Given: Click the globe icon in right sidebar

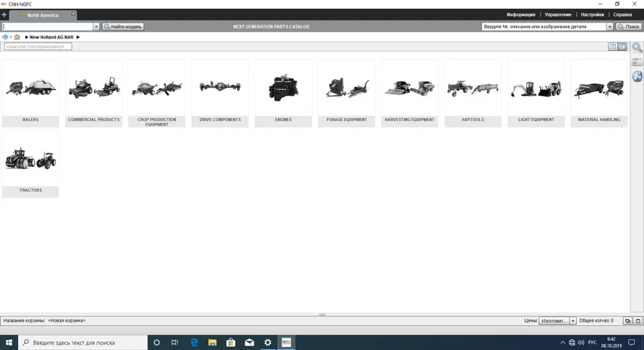Looking at the screenshot, I should (637, 77).
